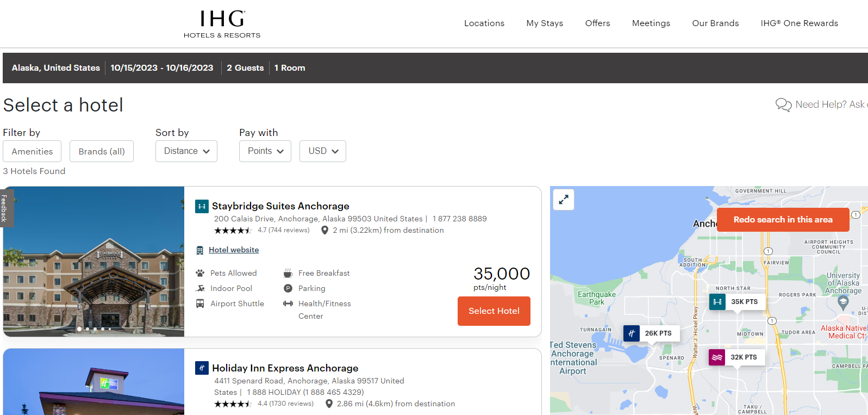Click the Holiday Inn Express star rating
The width and height of the screenshot is (868, 415).
(x=233, y=404)
